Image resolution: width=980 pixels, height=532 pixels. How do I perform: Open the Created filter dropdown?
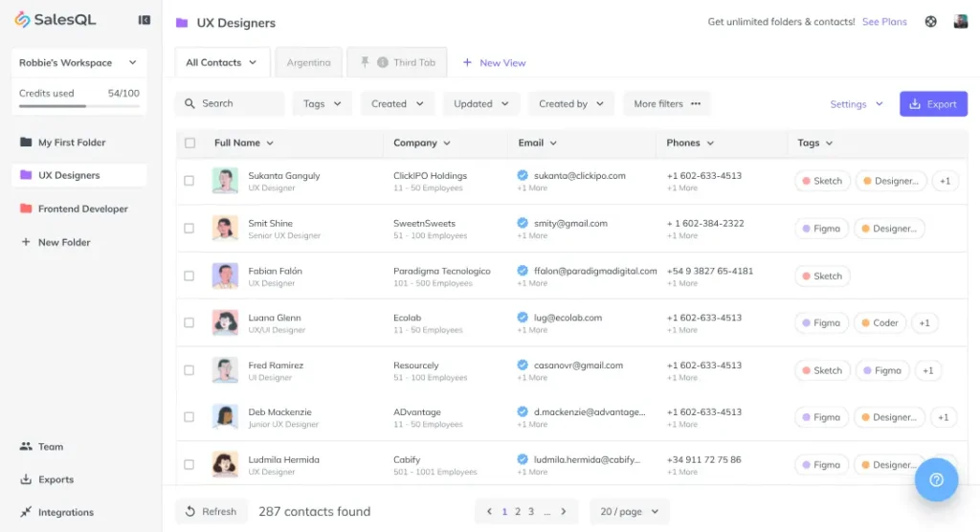click(397, 103)
